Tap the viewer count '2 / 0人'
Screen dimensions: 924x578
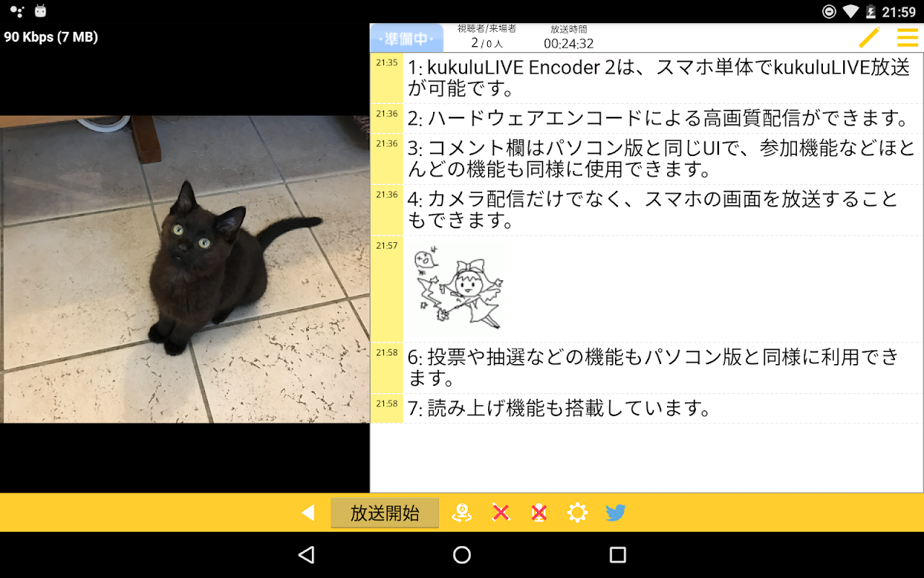(487, 43)
